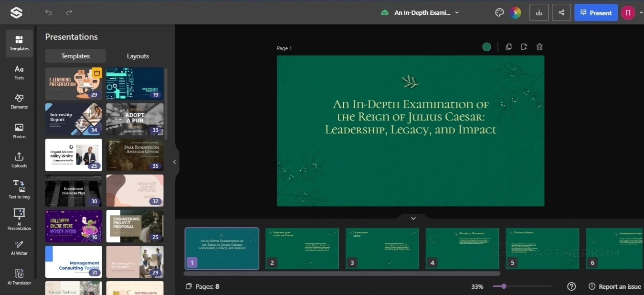The image size is (644, 295).
Task: Select the Templates tab
Action: [75, 56]
